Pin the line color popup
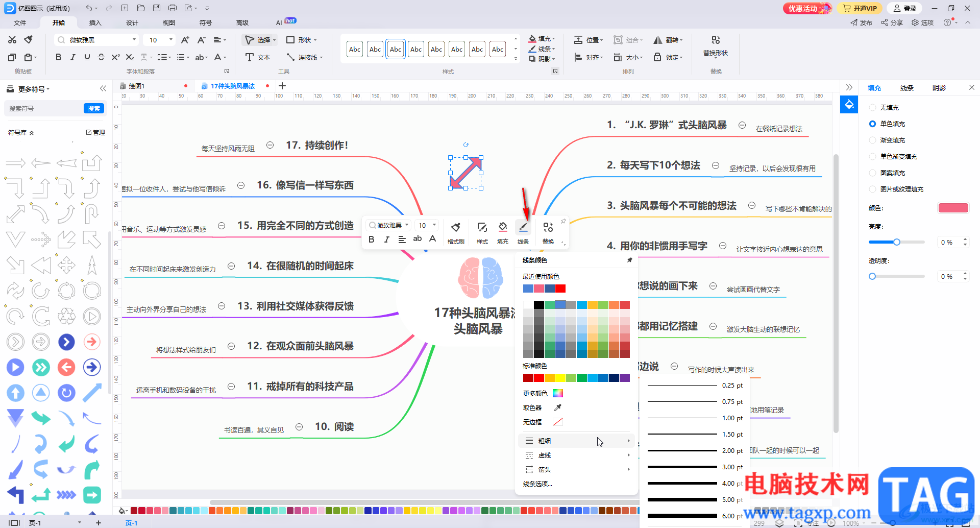 (x=629, y=260)
